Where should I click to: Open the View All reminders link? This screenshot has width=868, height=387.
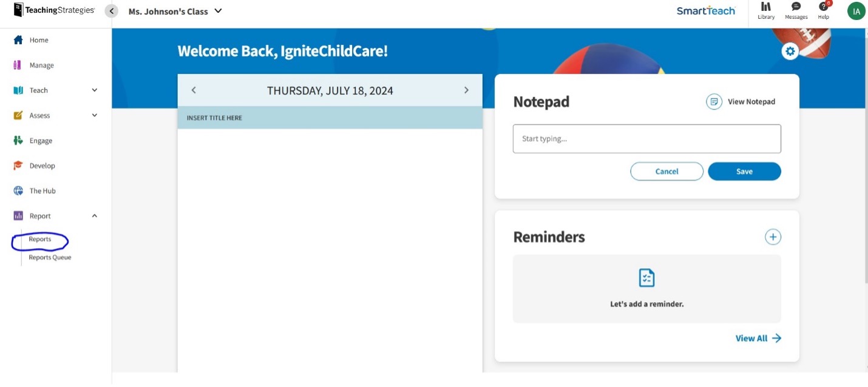tap(758, 338)
